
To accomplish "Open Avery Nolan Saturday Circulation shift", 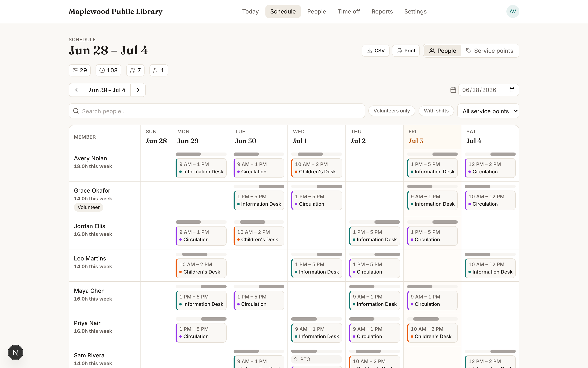I will click(490, 168).
